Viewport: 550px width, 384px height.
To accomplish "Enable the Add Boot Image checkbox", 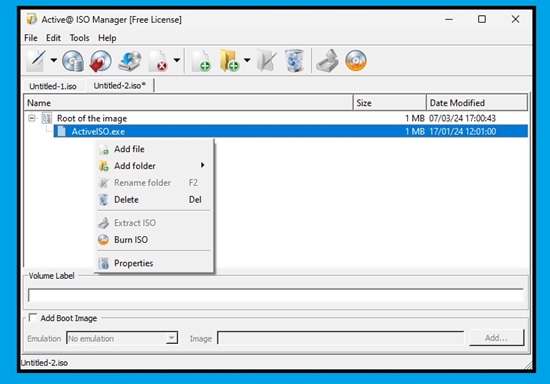I will point(33,318).
